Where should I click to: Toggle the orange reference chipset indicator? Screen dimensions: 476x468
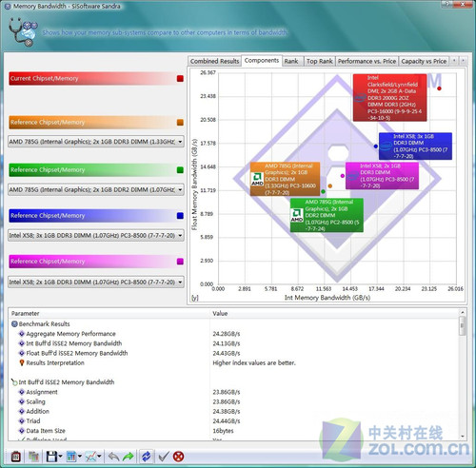180,123
